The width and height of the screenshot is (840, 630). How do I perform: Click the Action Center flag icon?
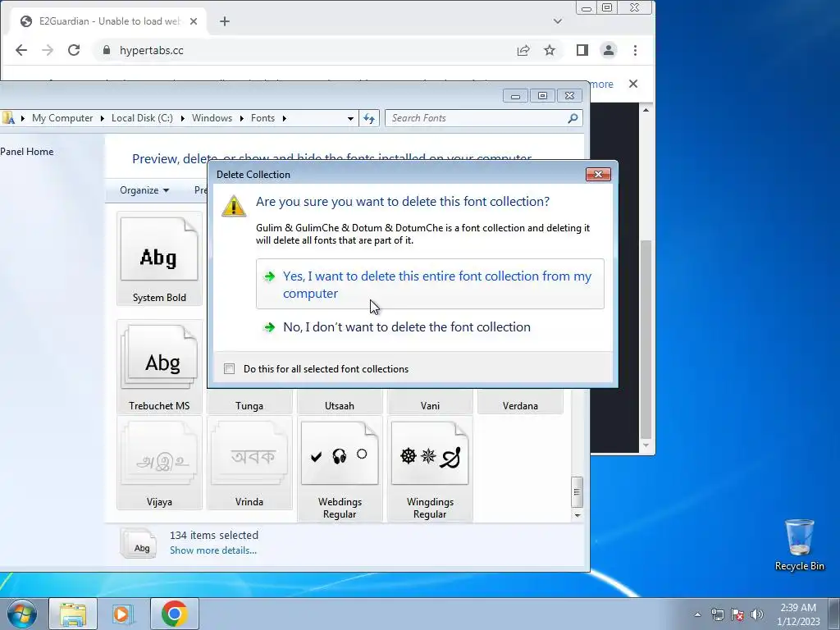pos(737,614)
